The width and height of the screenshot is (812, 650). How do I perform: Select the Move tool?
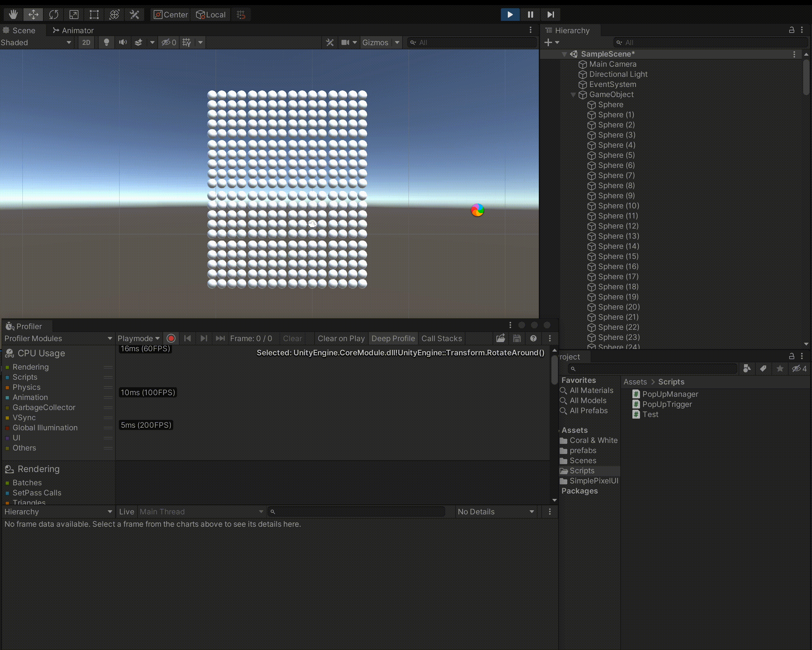click(34, 15)
